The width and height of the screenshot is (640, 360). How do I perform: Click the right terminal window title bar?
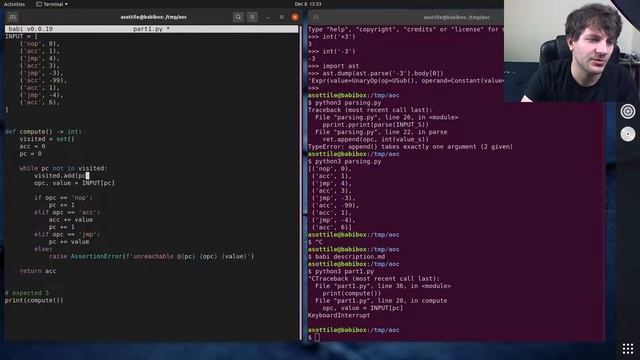coord(456,17)
